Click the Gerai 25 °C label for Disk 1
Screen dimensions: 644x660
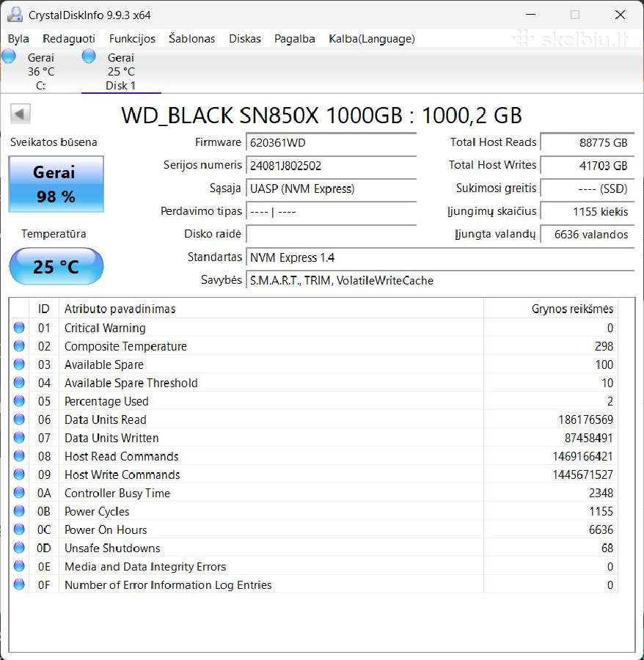point(121,65)
